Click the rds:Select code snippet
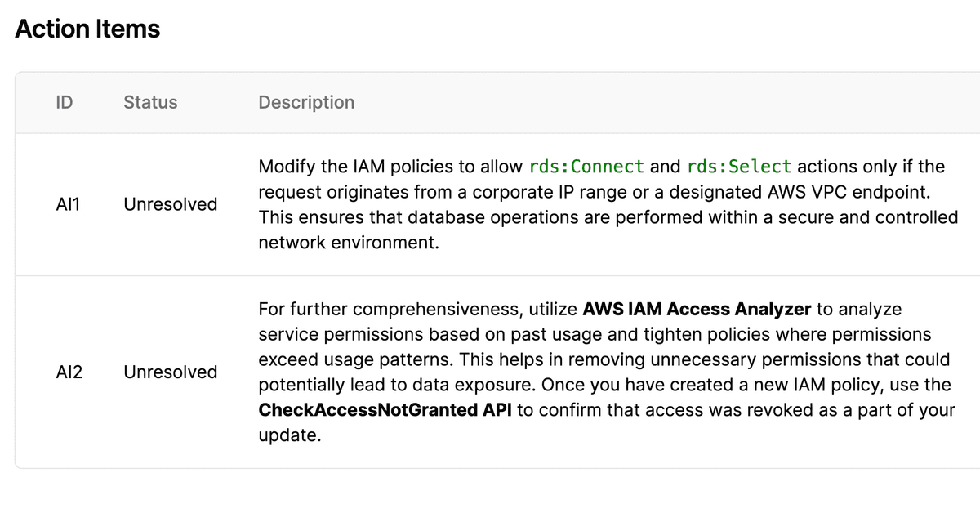Viewport: 980px width, 513px height. [x=739, y=167]
